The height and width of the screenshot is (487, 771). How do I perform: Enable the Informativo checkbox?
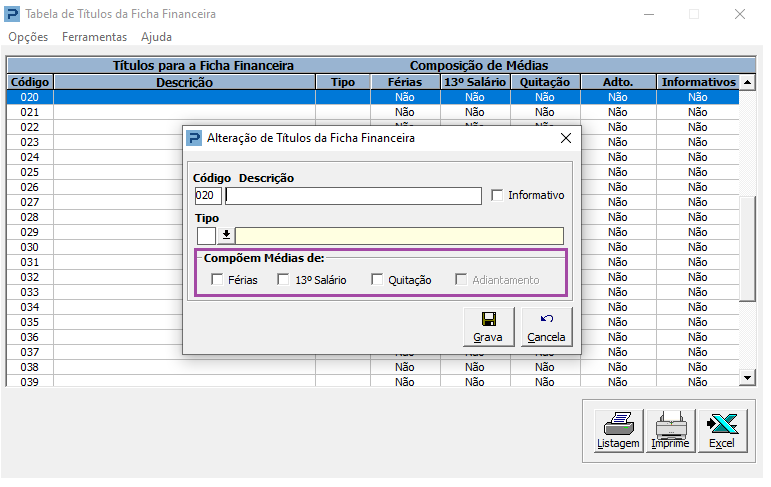click(498, 195)
